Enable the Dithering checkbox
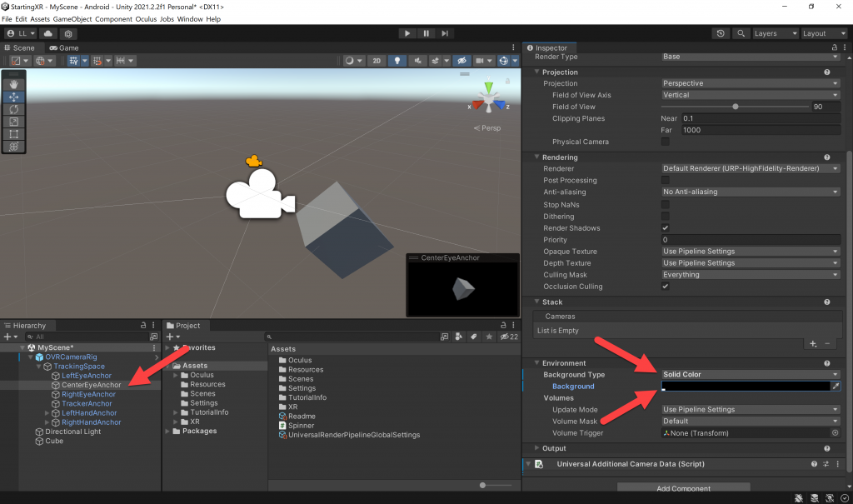Image resolution: width=853 pixels, height=504 pixels. 665,216
